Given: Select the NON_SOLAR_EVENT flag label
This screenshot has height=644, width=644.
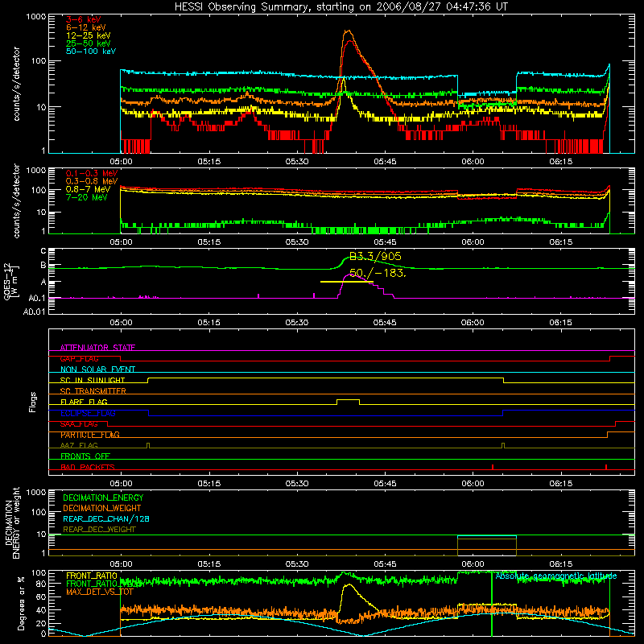Looking at the screenshot, I should (x=97, y=369).
